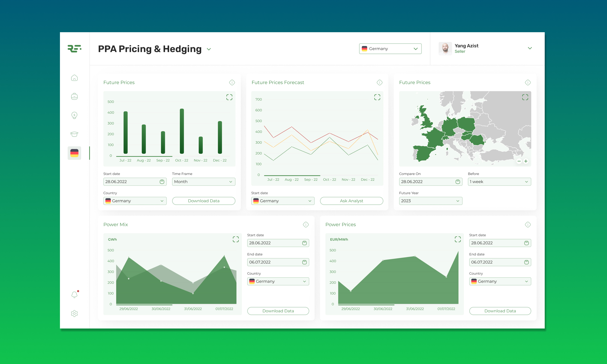The height and width of the screenshot is (364, 607).
Task: Focus the Power Prices Start date field
Action: (500, 243)
